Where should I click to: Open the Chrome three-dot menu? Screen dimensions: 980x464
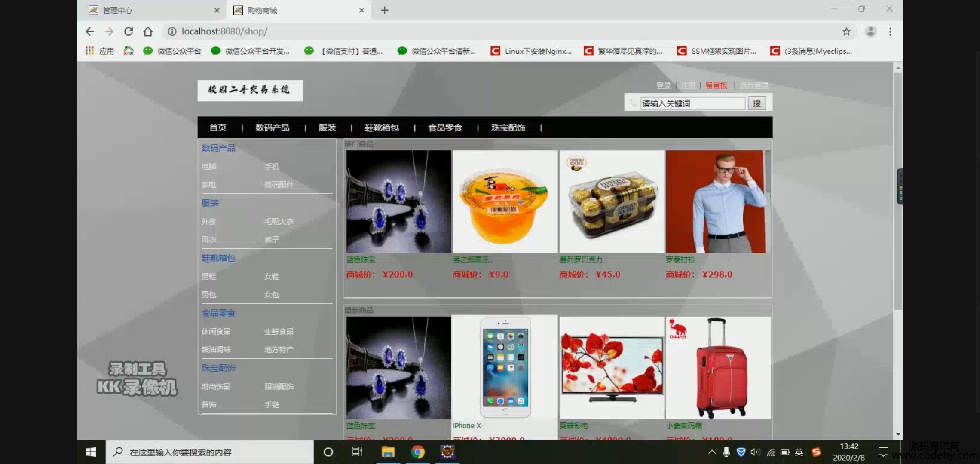pos(890,31)
